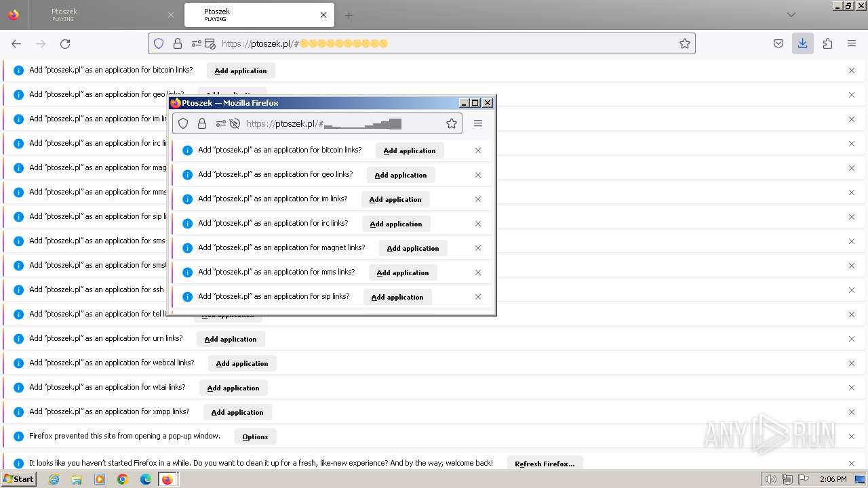Image resolution: width=868 pixels, height=488 pixels.
Task: Open media player from taskbar
Action: [100, 479]
